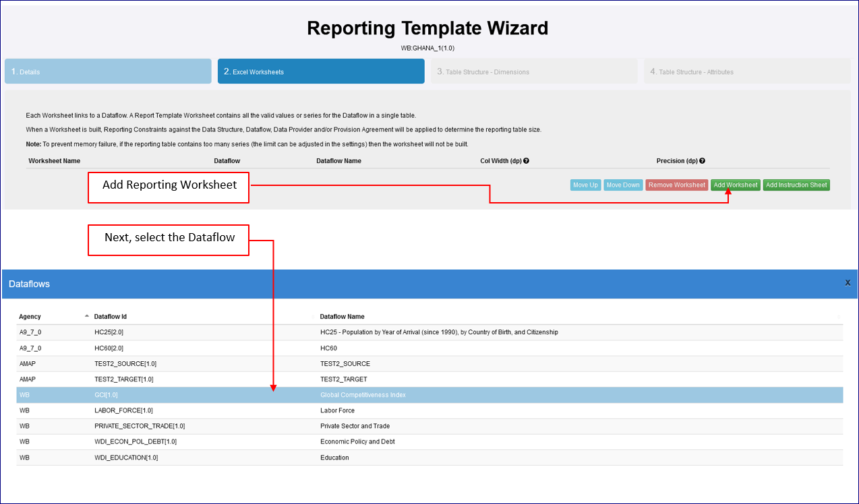Close the Dataflows dialog

[848, 283]
